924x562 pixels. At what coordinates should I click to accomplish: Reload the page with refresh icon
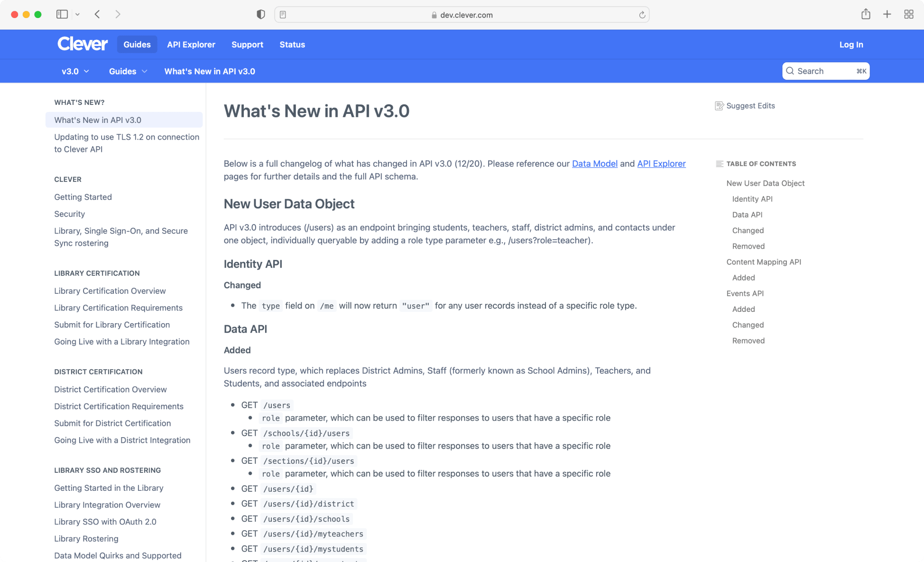642,15
